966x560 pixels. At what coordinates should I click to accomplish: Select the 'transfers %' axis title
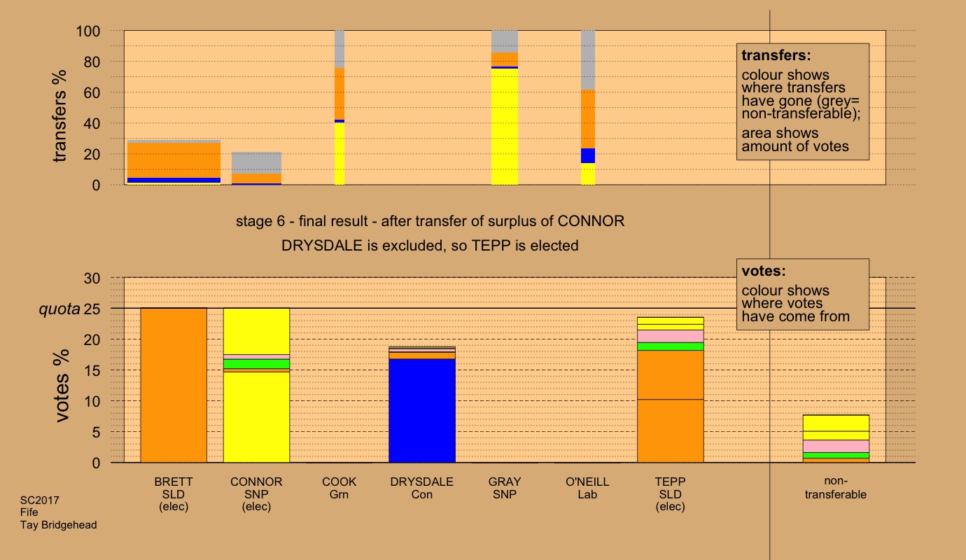point(62,108)
